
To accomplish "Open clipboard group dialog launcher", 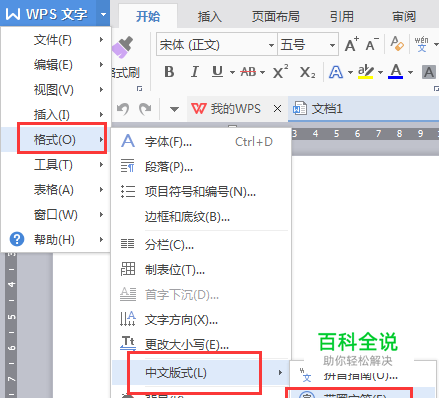I will [139, 88].
